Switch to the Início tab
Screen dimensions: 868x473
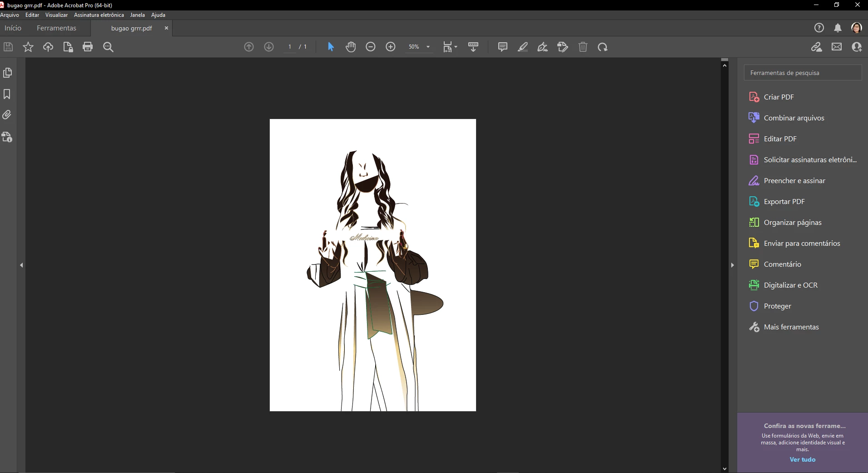point(13,28)
